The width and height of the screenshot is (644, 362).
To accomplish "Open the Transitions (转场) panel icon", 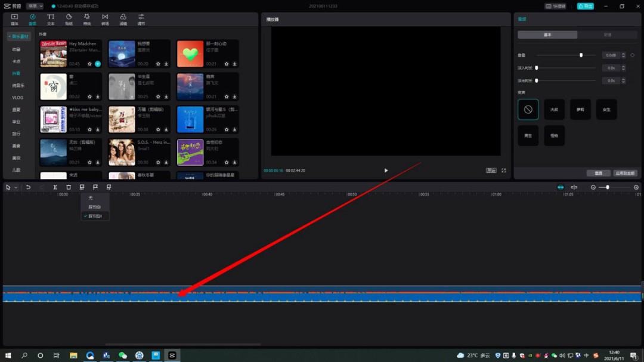I will (105, 18).
